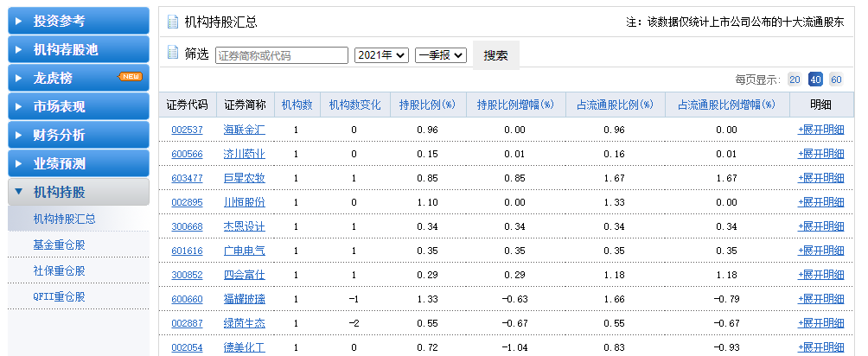
Task: Open stock code 601616 link
Action: tap(187, 251)
